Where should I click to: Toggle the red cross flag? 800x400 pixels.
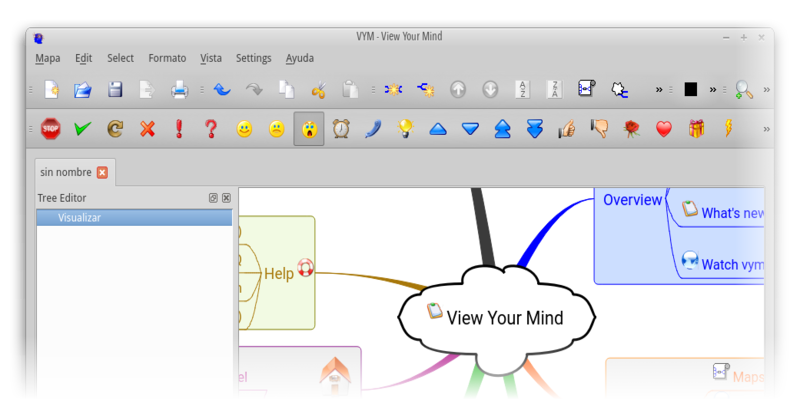pos(147,129)
